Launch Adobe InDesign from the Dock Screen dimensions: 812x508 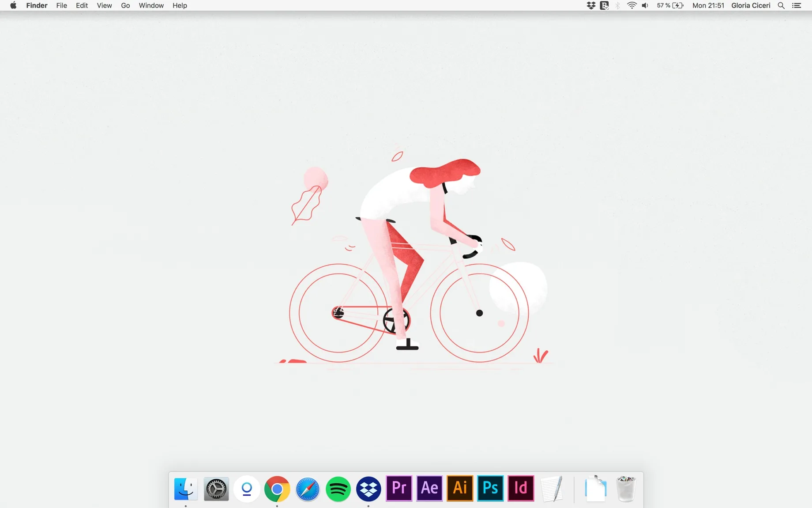pos(521,488)
